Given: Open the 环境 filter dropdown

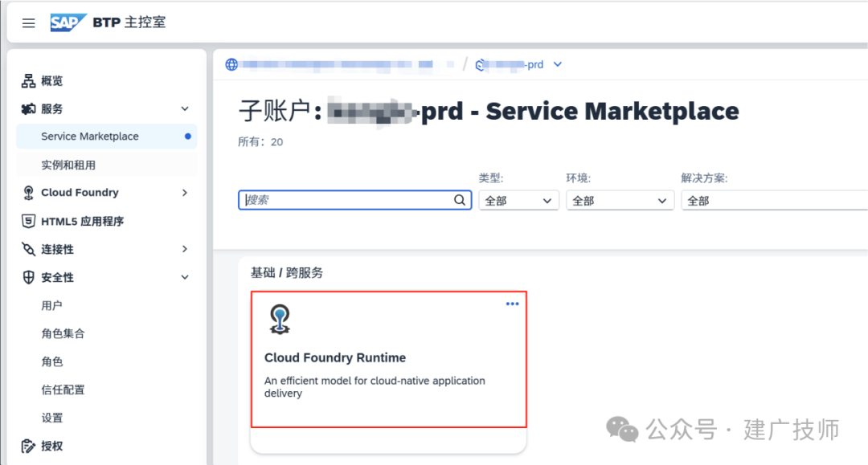Looking at the screenshot, I should (620, 201).
